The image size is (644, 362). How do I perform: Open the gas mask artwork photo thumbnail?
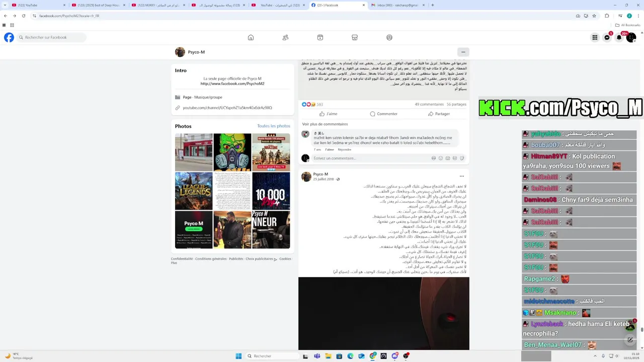click(232, 152)
